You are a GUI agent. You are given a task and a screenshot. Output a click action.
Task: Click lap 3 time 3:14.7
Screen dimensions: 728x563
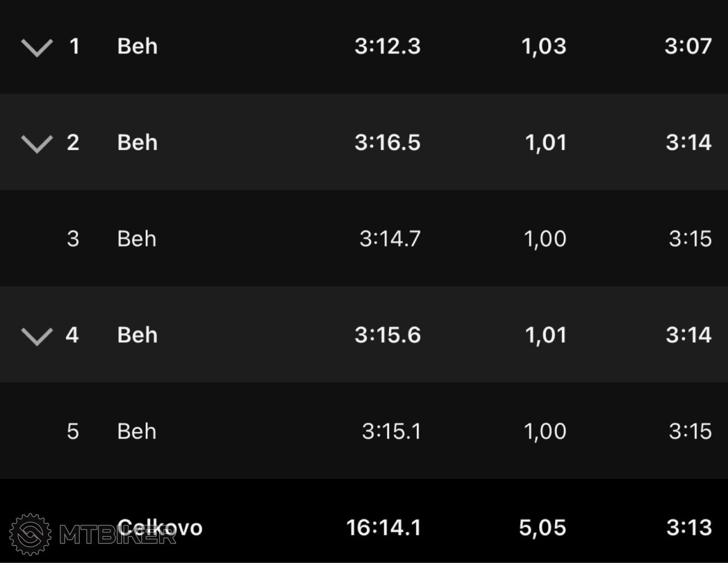(x=390, y=238)
